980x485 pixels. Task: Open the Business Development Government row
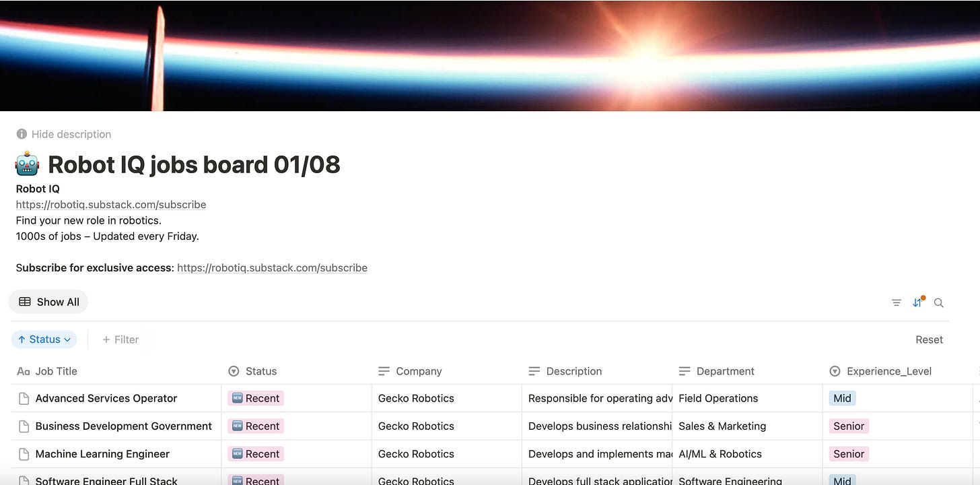click(124, 426)
